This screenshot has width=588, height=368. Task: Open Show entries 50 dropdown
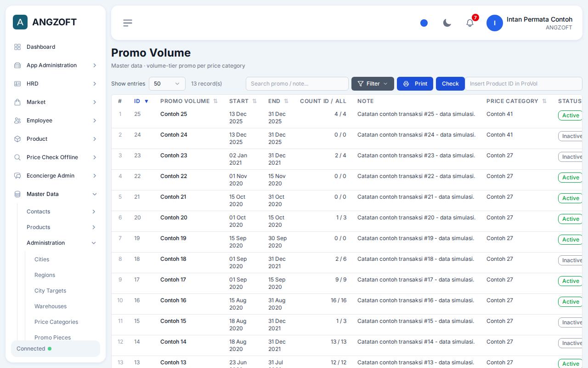[167, 84]
